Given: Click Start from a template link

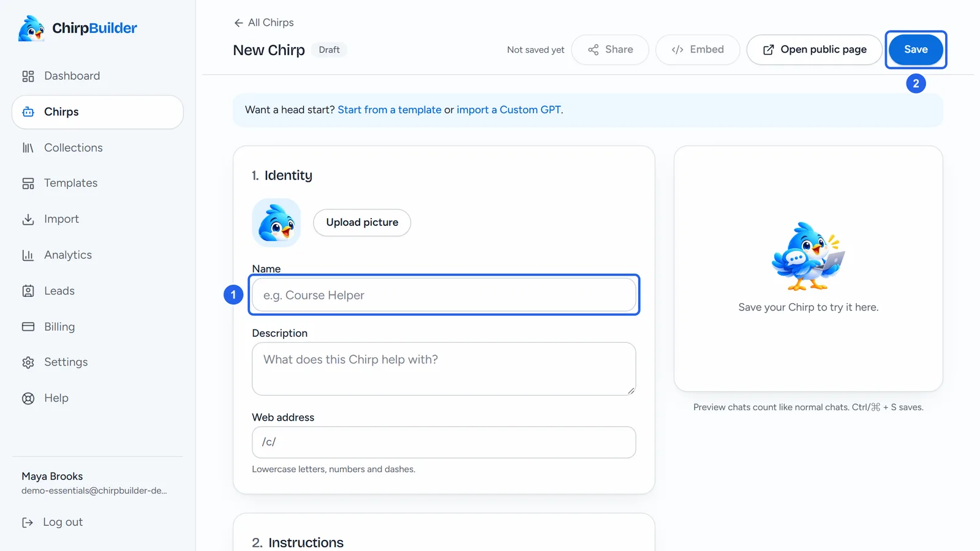Looking at the screenshot, I should pyautogui.click(x=390, y=110).
